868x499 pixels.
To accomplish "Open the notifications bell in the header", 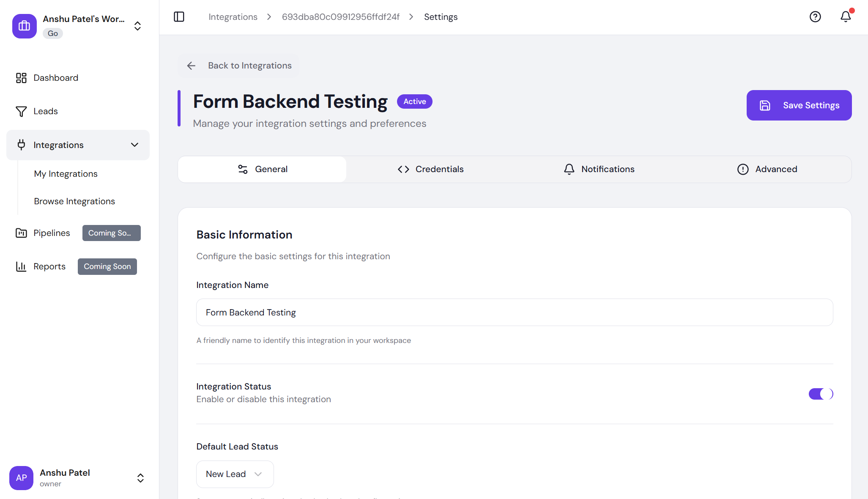I will click(x=846, y=17).
